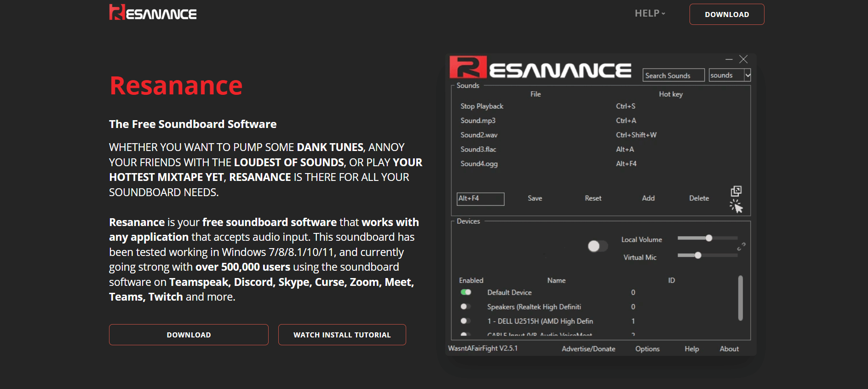Adjust the Local Volume slider
Image resolution: width=868 pixels, height=389 pixels.
(707, 238)
